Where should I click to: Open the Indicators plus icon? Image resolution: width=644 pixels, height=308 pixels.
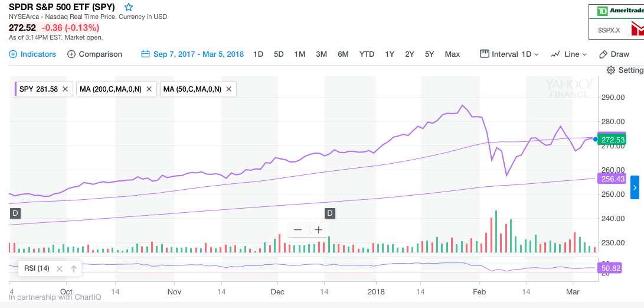[x=14, y=54]
